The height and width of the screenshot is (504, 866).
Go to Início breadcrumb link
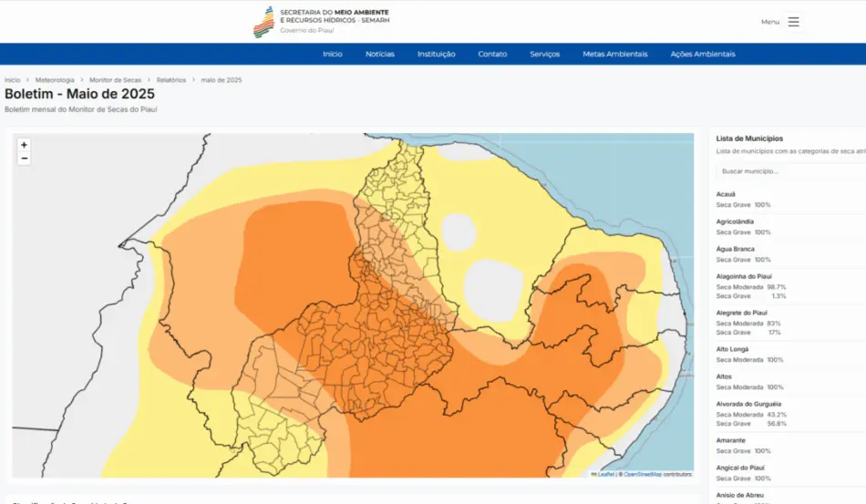coord(12,80)
